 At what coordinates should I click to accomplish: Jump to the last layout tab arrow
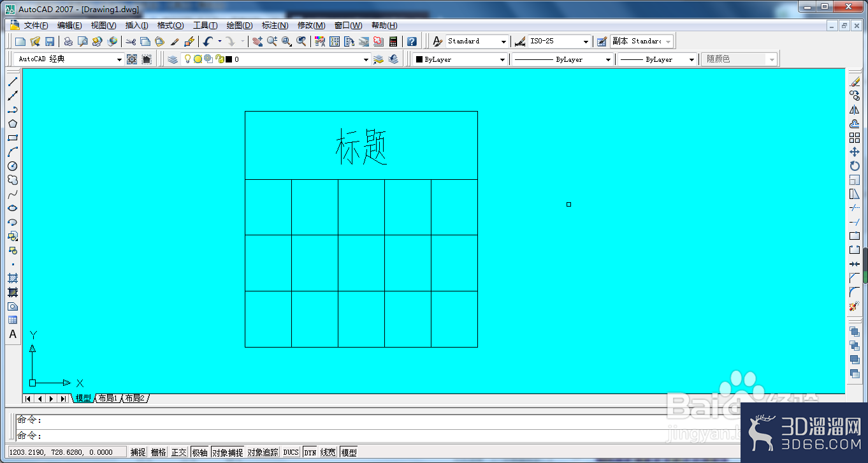pos(63,399)
